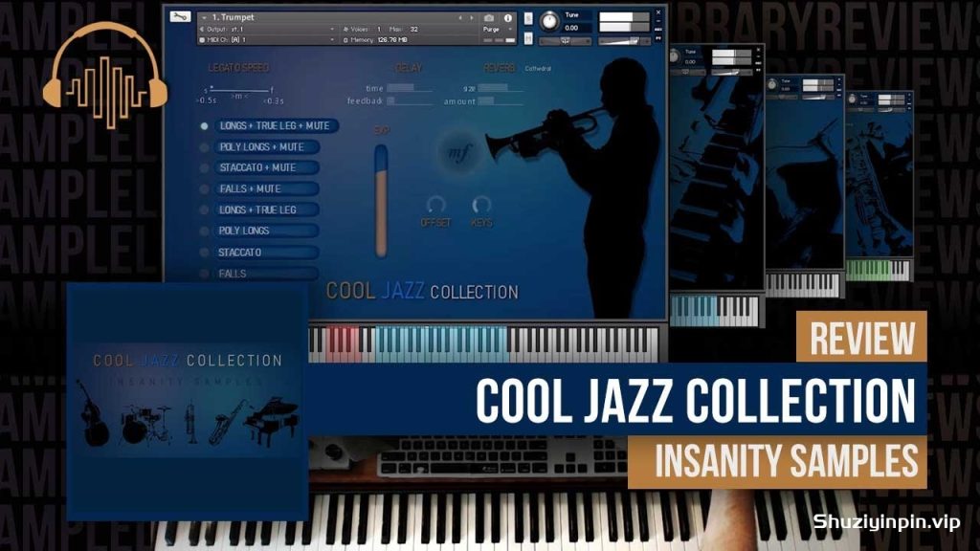This screenshot has width=980, height=551.
Task: Show the instrument info icon
Action: click(x=507, y=18)
